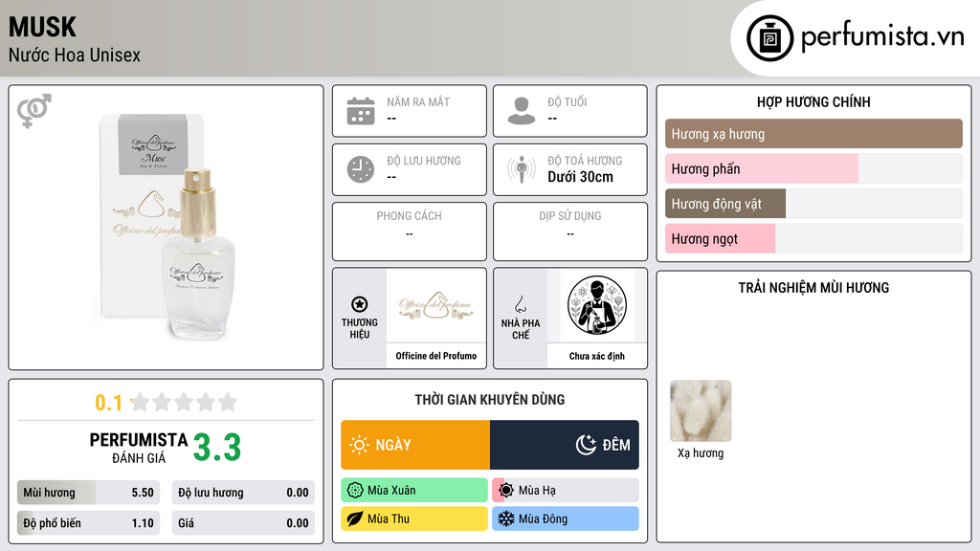Click the nose icon above Nhà pha chế
980x551 pixels.
pyautogui.click(x=520, y=304)
